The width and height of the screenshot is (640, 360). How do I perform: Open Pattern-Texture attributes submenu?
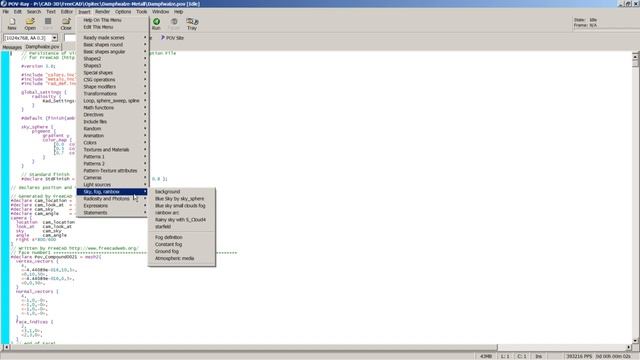(x=113, y=171)
